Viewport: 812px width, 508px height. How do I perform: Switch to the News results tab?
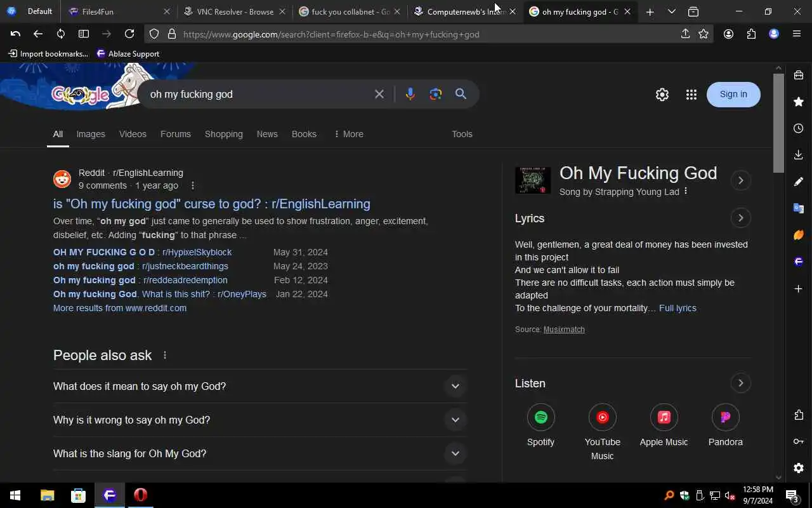pyautogui.click(x=267, y=134)
